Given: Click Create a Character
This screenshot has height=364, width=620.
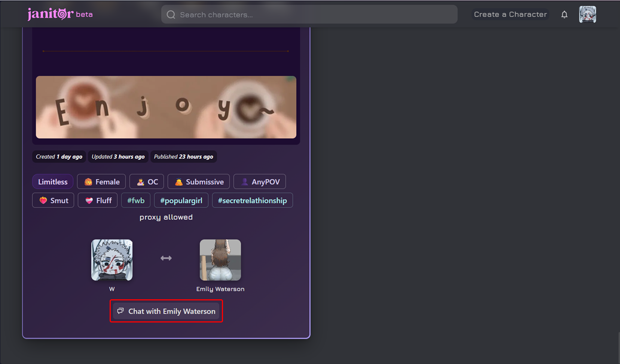Looking at the screenshot, I should pos(510,15).
